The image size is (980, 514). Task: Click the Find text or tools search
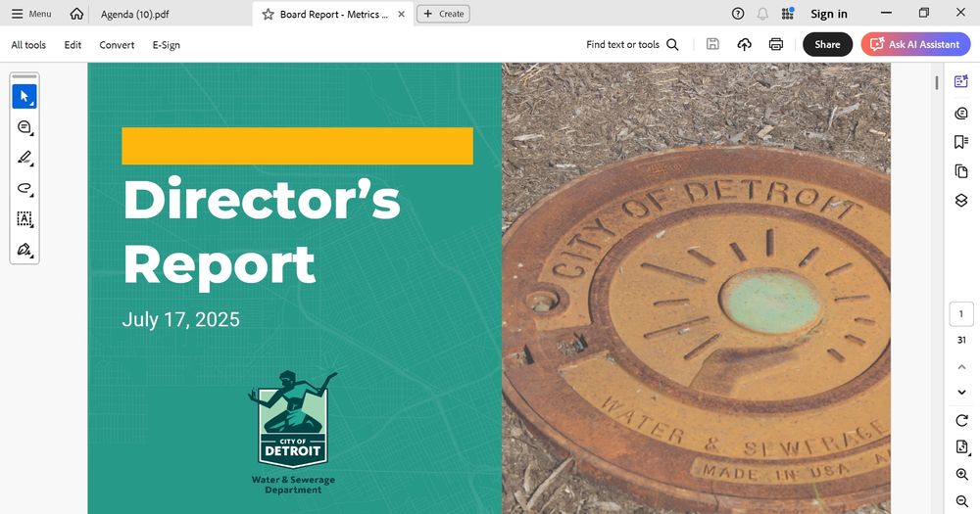coord(632,44)
